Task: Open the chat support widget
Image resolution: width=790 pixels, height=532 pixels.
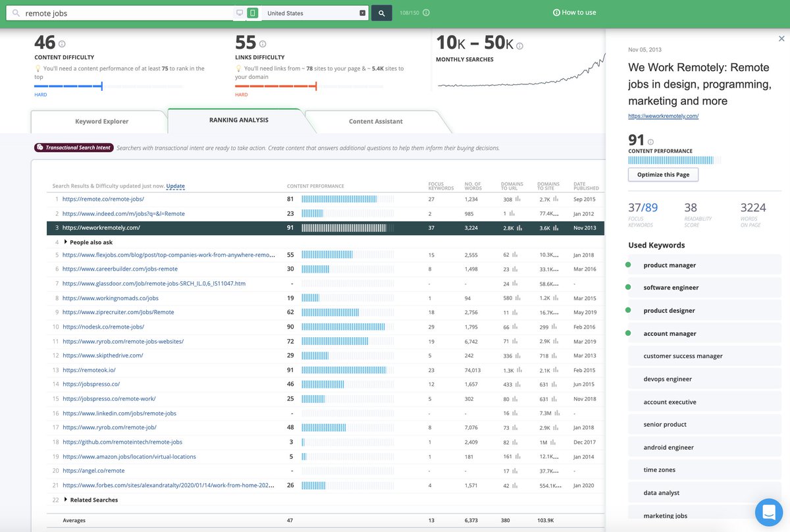Action: [768, 511]
